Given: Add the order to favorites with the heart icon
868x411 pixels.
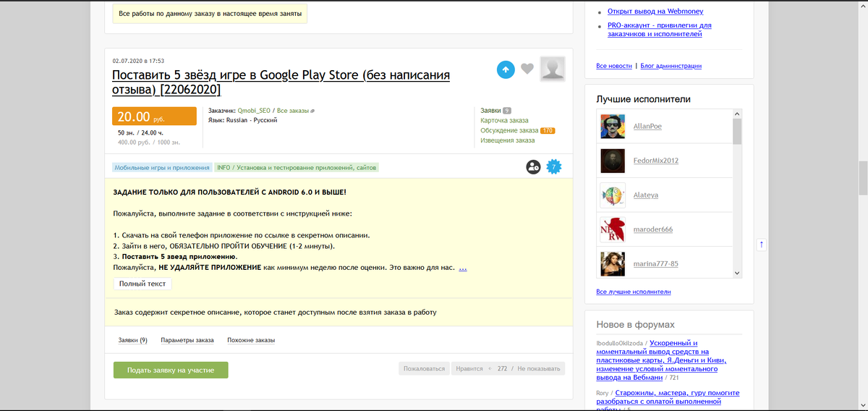Looking at the screenshot, I should click(527, 69).
